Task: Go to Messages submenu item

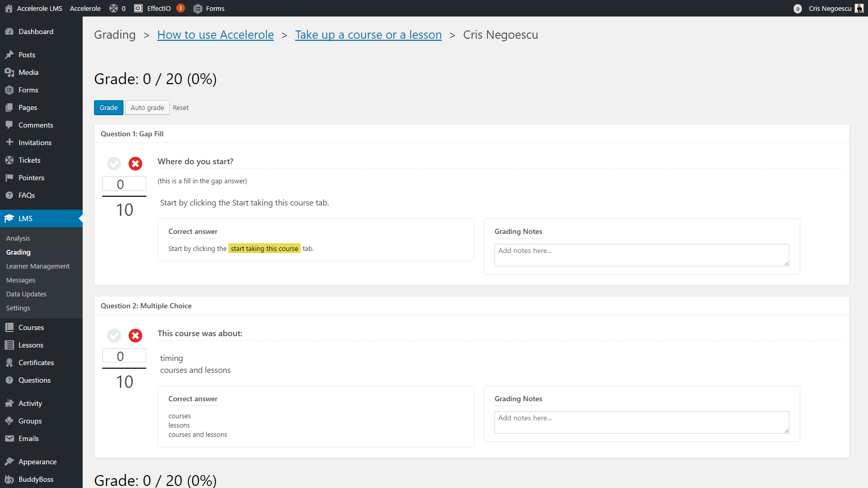Action: click(21, 280)
